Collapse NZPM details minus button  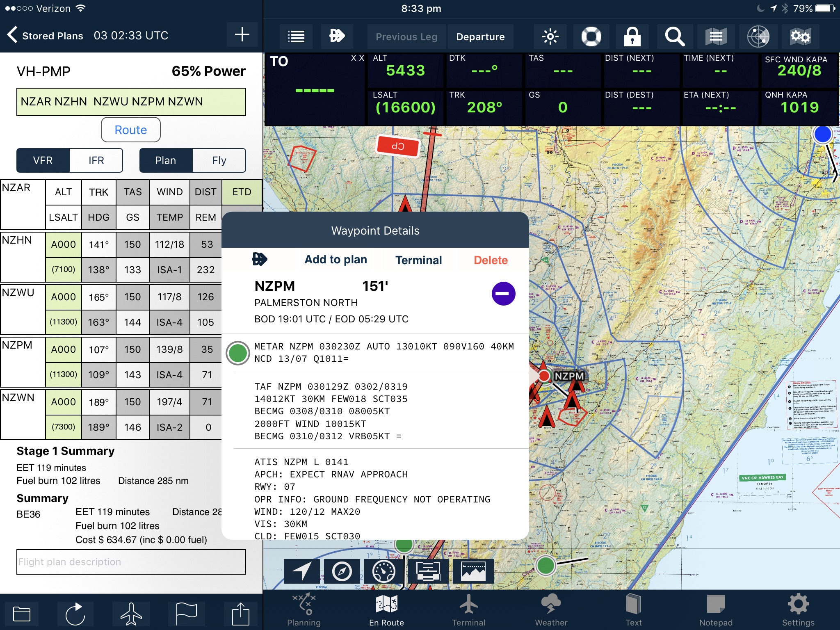[x=503, y=294]
